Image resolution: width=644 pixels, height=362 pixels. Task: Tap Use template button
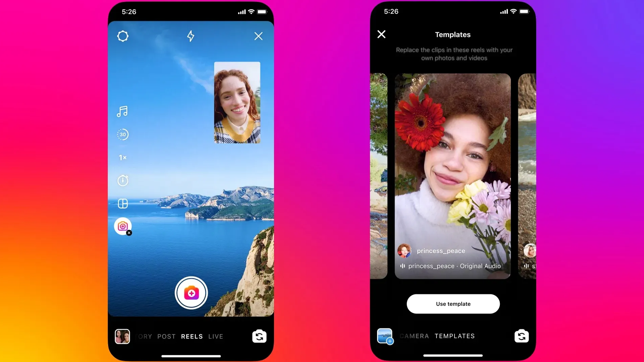453,304
